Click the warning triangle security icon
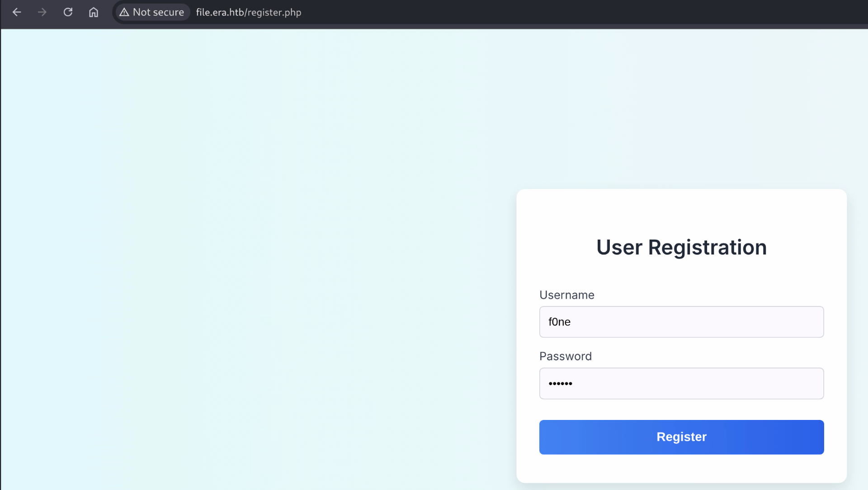Viewport: 868px width, 490px height. (124, 12)
